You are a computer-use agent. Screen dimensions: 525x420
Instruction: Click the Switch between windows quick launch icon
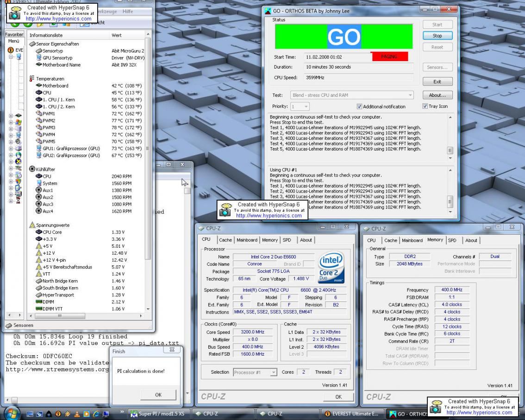click(39, 414)
